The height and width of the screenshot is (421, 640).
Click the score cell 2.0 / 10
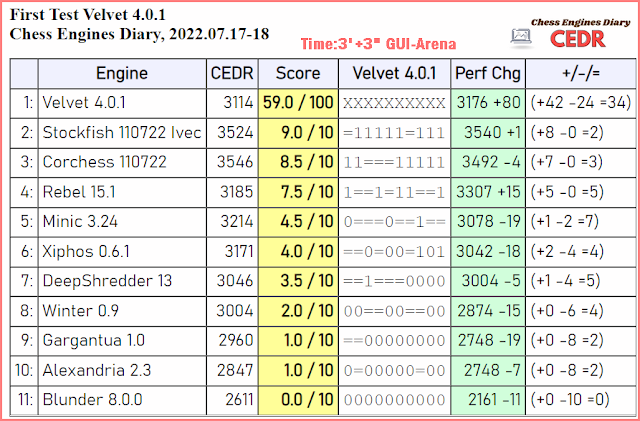click(x=298, y=311)
